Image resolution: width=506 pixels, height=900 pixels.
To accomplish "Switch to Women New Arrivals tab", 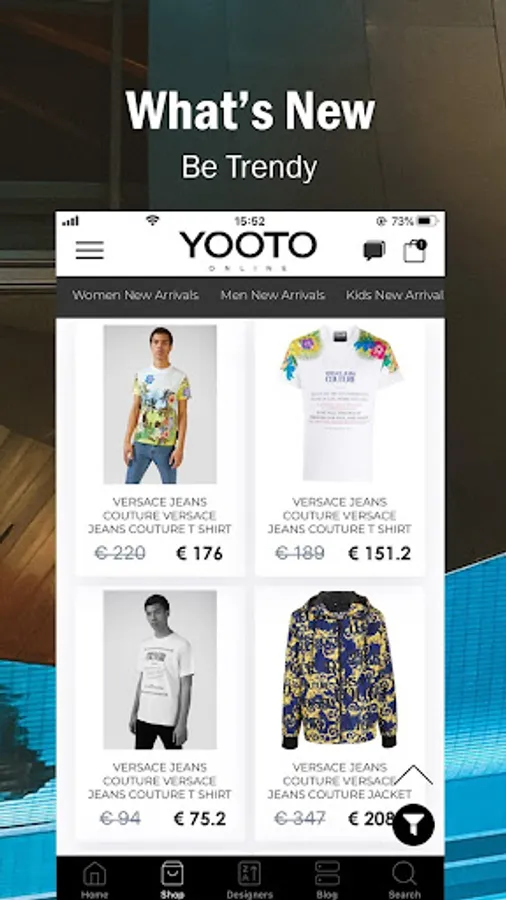I will point(135,295).
